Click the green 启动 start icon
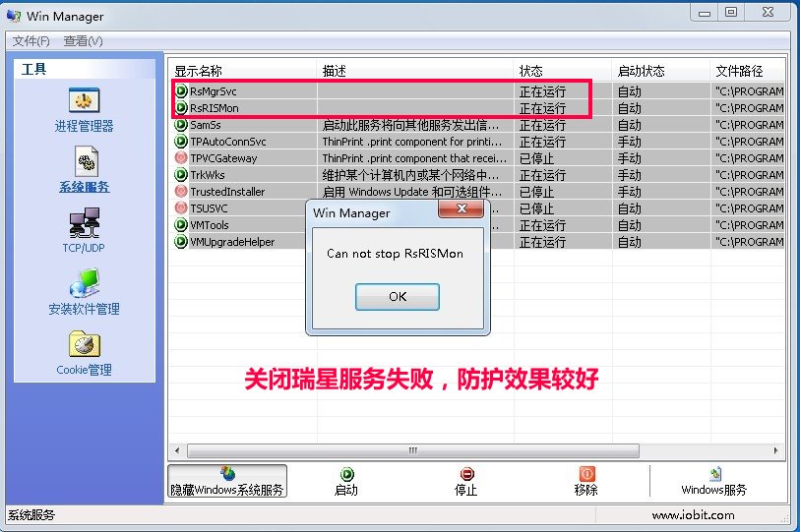This screenshot has height=532, width=800. (347, 474)
